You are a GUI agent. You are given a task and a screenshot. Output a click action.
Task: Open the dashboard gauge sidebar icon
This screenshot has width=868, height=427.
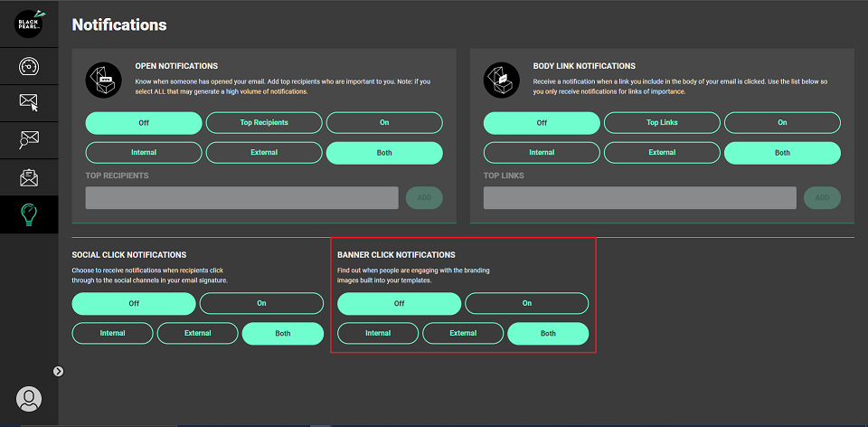(x=29, y=67)
